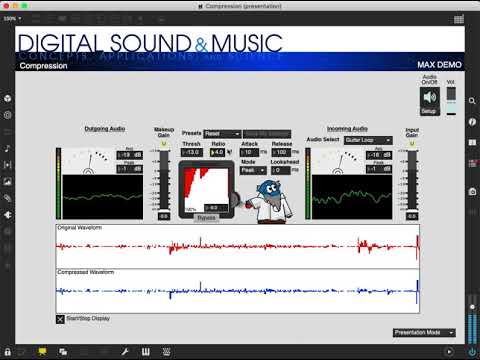This screenshot has height=360, width=480.
Task: Open the Mode dropdown set to Peak
Action: coord(253,171)
